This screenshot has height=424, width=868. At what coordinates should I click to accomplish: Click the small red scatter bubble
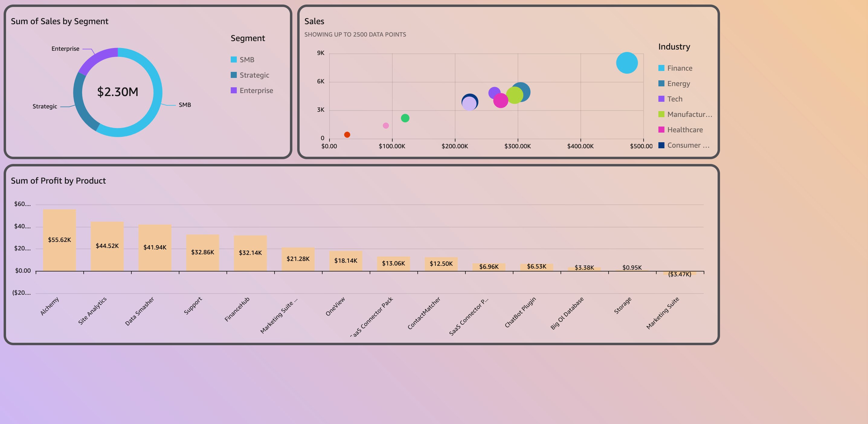(x=347, y=134)
